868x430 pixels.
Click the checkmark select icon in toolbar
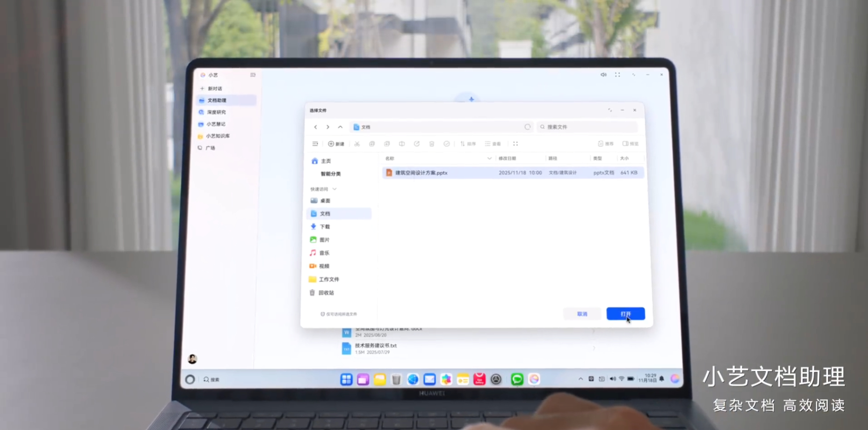[447, 144]
